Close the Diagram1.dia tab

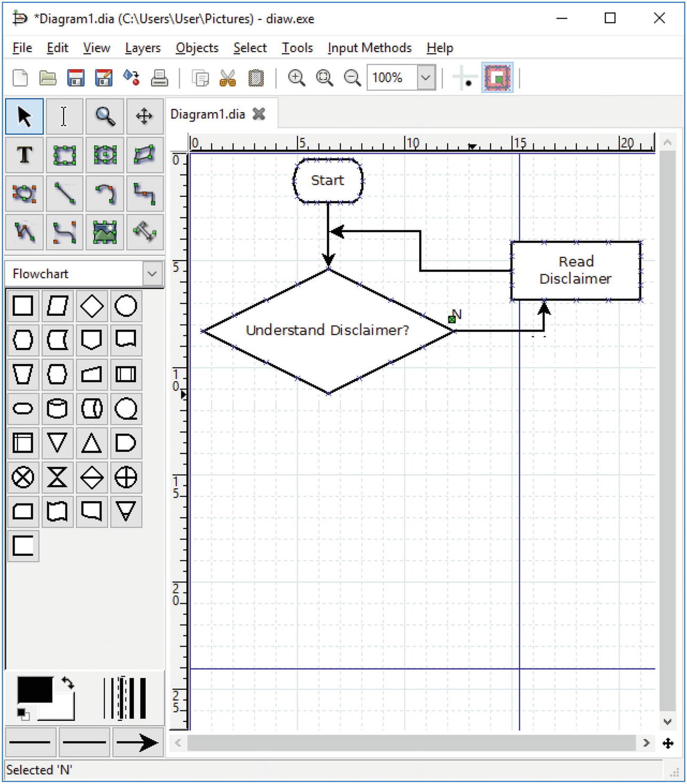coord(259,114)
